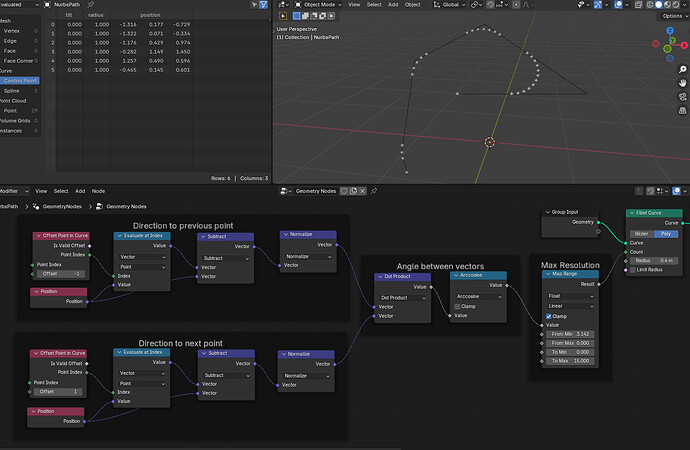
Task: Click the red X axis gizmo handle
Action: tap(684, 45)
